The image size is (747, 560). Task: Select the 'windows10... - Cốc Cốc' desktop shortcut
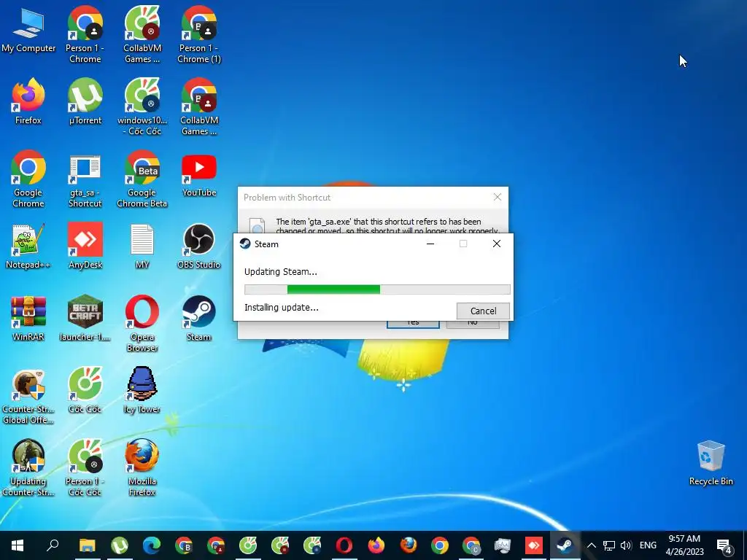[142, 106]
